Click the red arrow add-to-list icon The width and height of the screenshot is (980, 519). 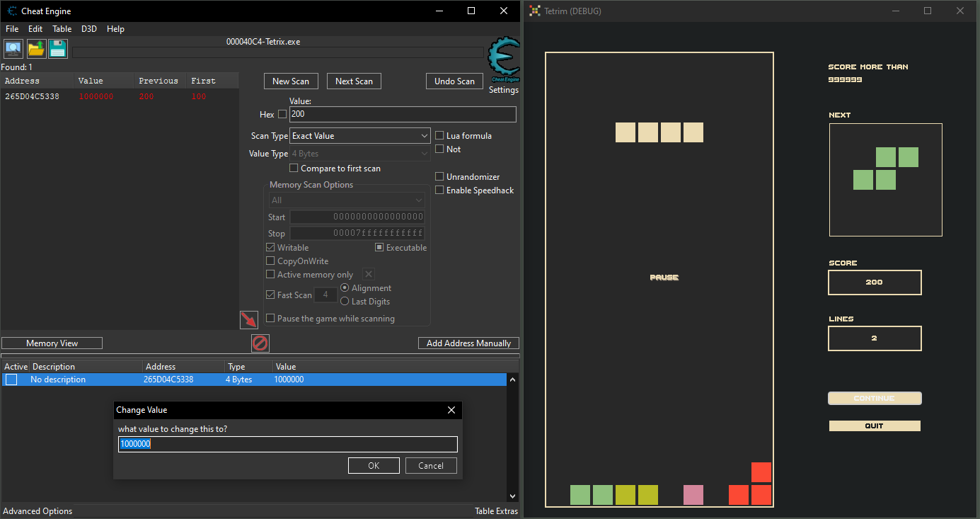pos(249,320)
